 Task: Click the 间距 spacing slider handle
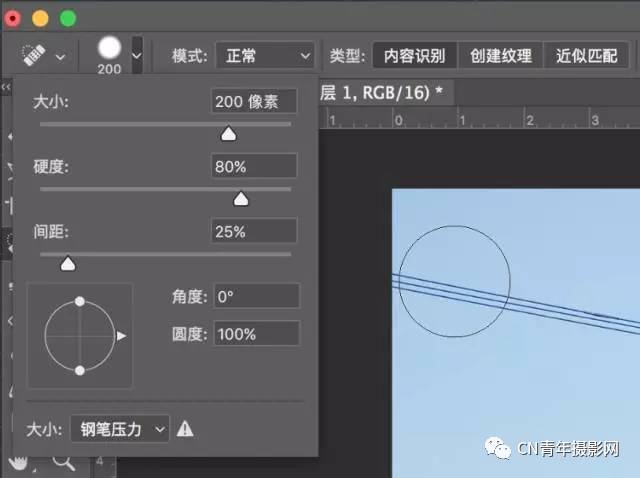(x=67, y=263)
